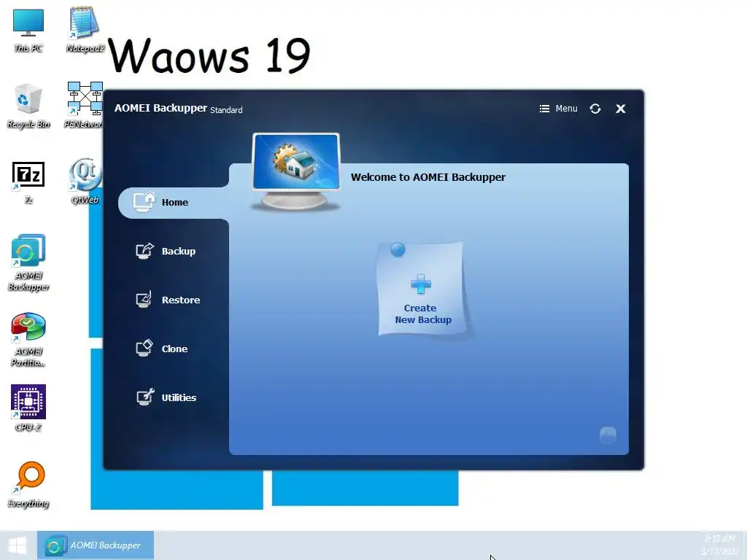This screenshot has height=560, width=747.
Task: Click the blue plus icon on the note
Action: tap(421, 284)
